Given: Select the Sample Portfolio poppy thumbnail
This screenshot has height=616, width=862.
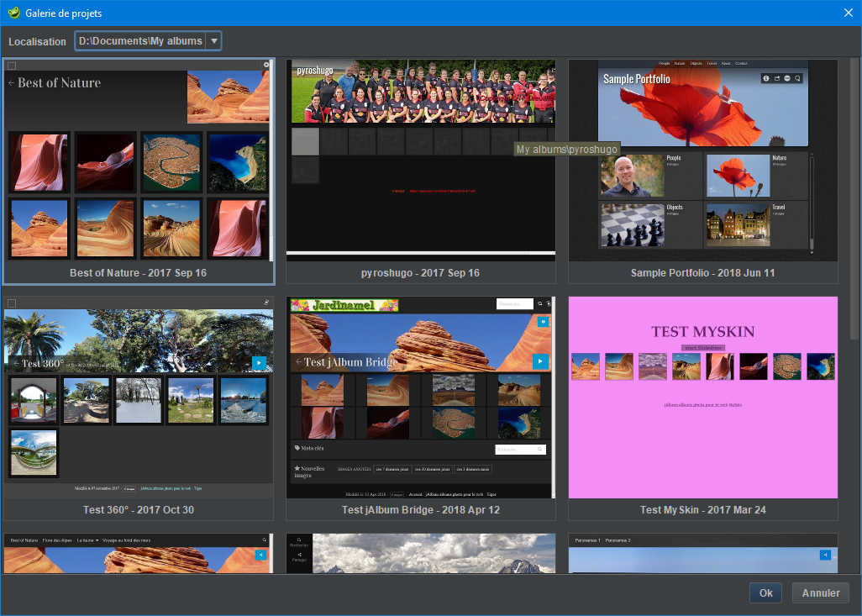Looking at the screenshot, I should 703,161.
